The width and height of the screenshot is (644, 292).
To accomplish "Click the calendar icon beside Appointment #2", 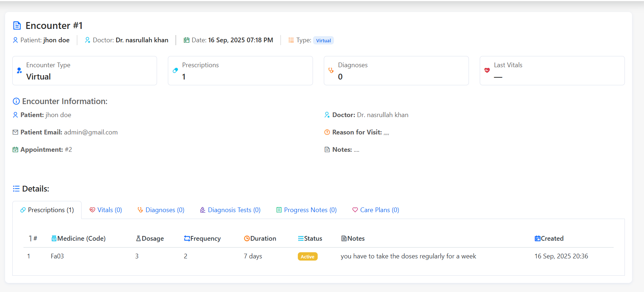I will pos(15,150).
